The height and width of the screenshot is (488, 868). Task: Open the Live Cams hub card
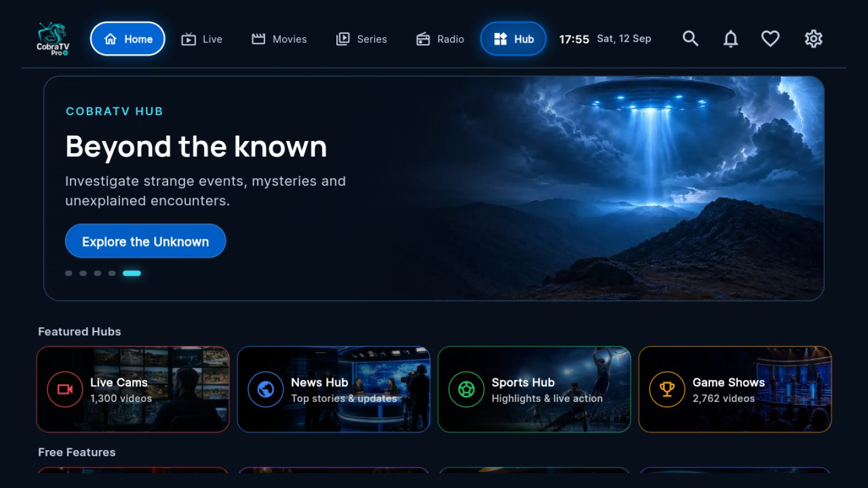[x=133, y=389]
